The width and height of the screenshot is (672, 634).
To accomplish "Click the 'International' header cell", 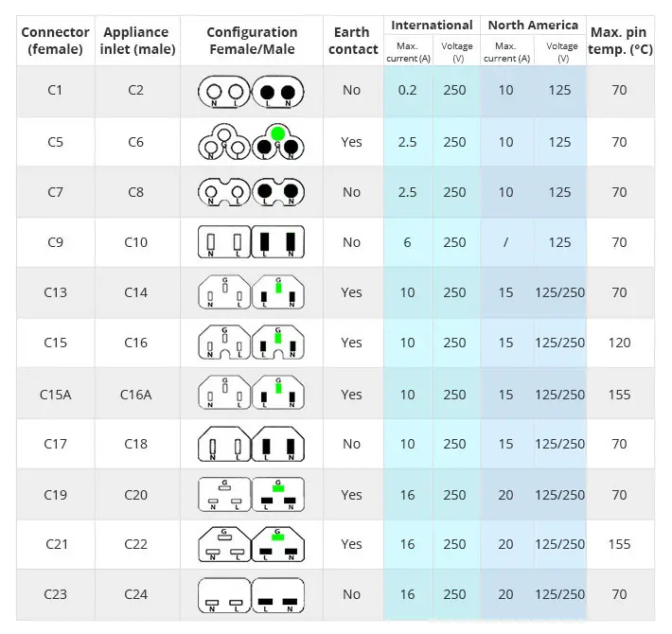I will [432, 26].
